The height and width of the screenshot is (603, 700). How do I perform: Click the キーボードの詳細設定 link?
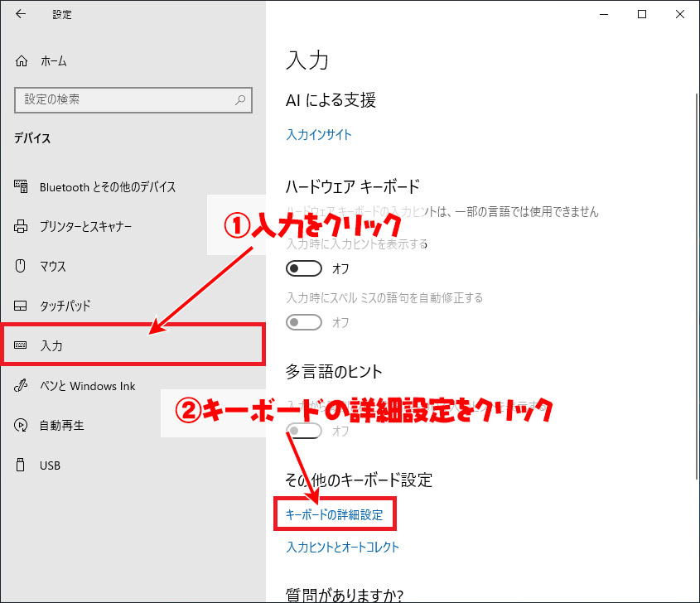[x=335, y=514]
